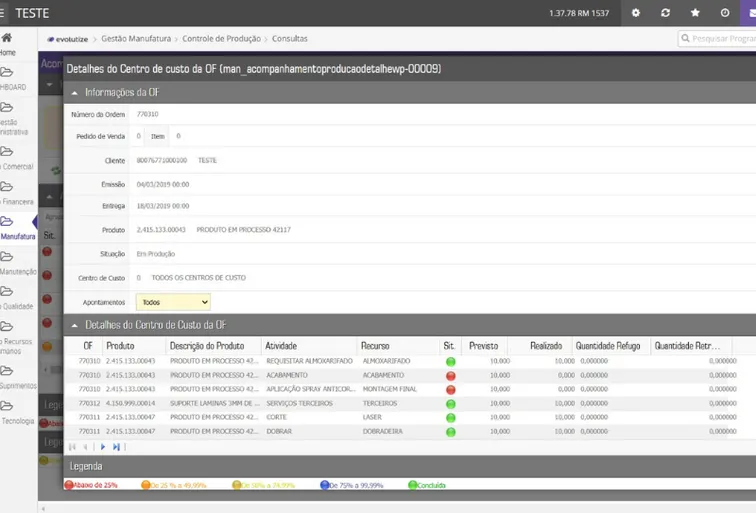Viewport: 756px width, 513px height.
Task: Open the Comercial folder in sidebar
Action: pos(16,159)
